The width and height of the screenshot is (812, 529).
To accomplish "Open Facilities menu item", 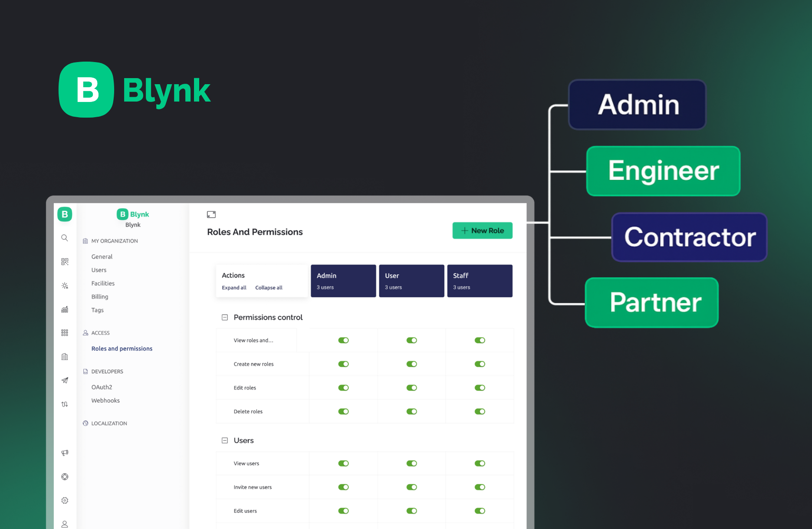I will click(103, 283).
